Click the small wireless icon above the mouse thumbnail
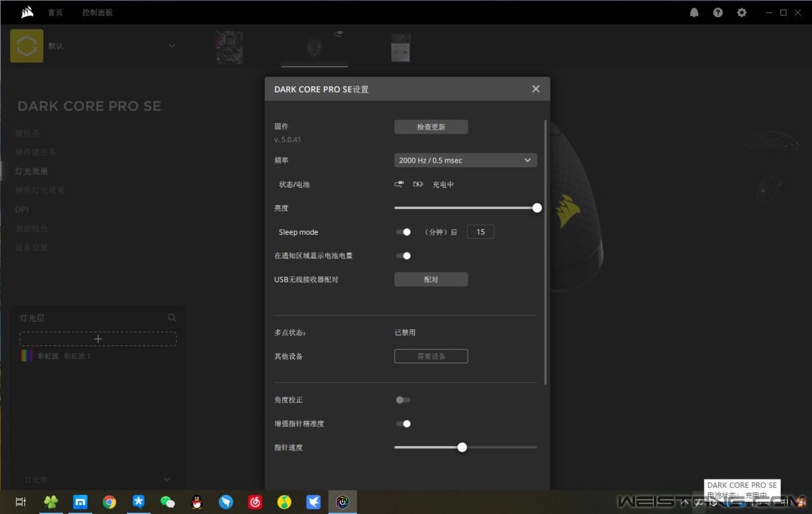Screen dimensions: 812x514 pos(338,34)
